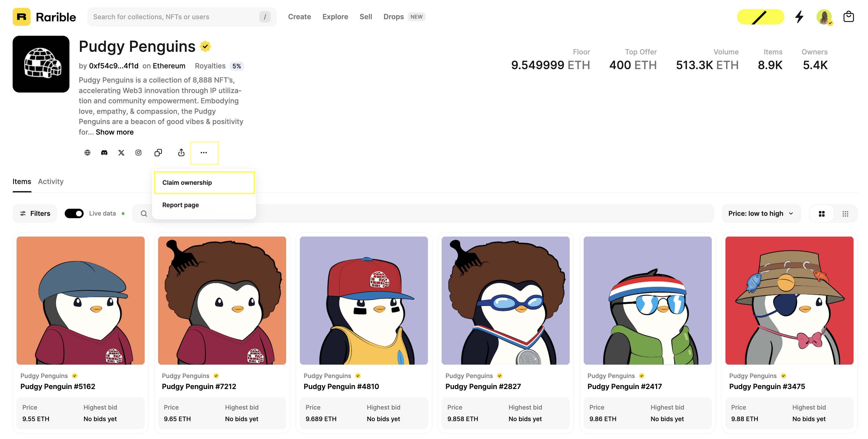This screenshot has height=439, width=868.
Task: Click the 8.9K items value
Action: [770, 65]
